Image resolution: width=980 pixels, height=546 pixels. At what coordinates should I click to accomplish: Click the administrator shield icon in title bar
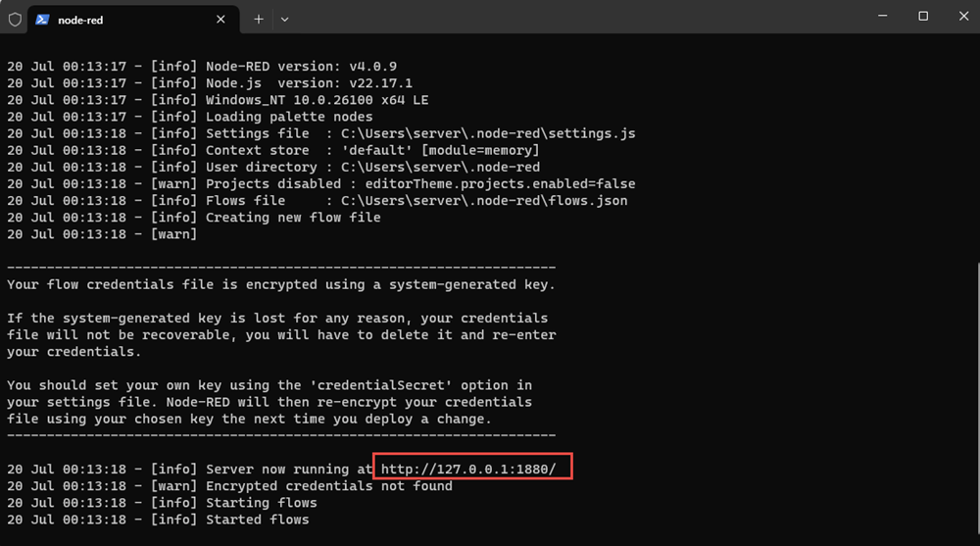pos(15,20)
